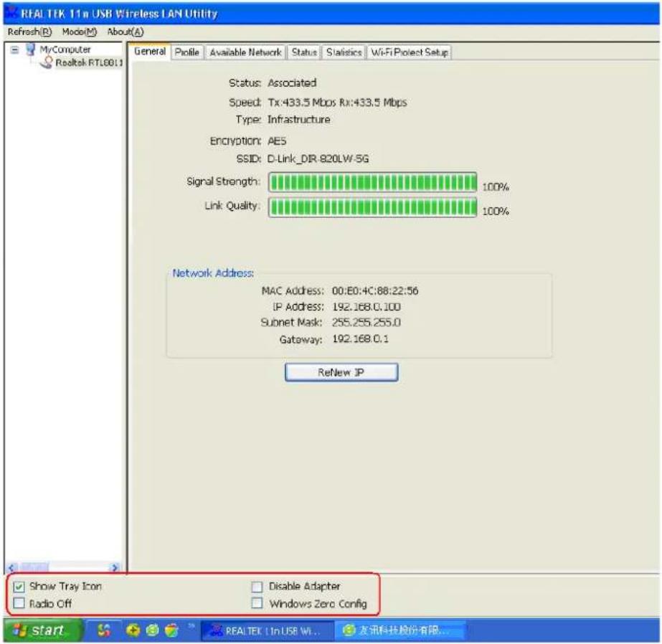Select the Realtek RTL8811 tree label
This screenshot has height=644, width=662.
coord(89,62)
